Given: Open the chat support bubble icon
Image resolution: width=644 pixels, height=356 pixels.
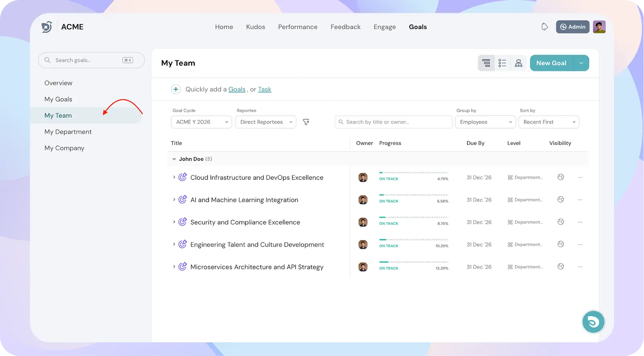Looking at the screenshot, I should tap(593, 322).
